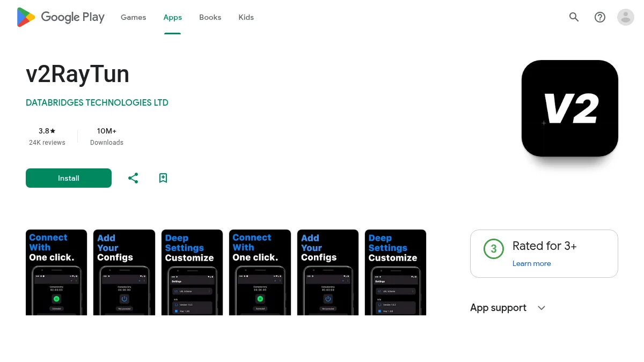The height and width of the screenshot is (362, 644).
Task: Open the Google Play home logo
Action: (x=61, y=17)
